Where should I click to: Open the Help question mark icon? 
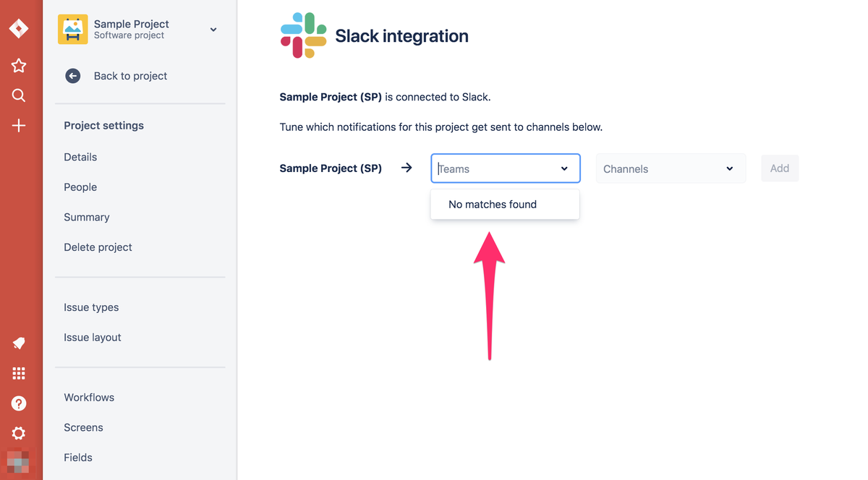(19, 403)
